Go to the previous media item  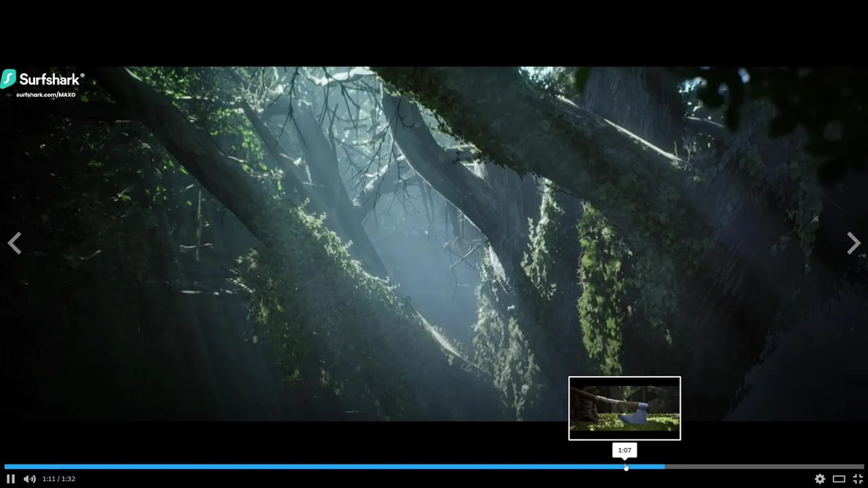(x=14, y=243)
